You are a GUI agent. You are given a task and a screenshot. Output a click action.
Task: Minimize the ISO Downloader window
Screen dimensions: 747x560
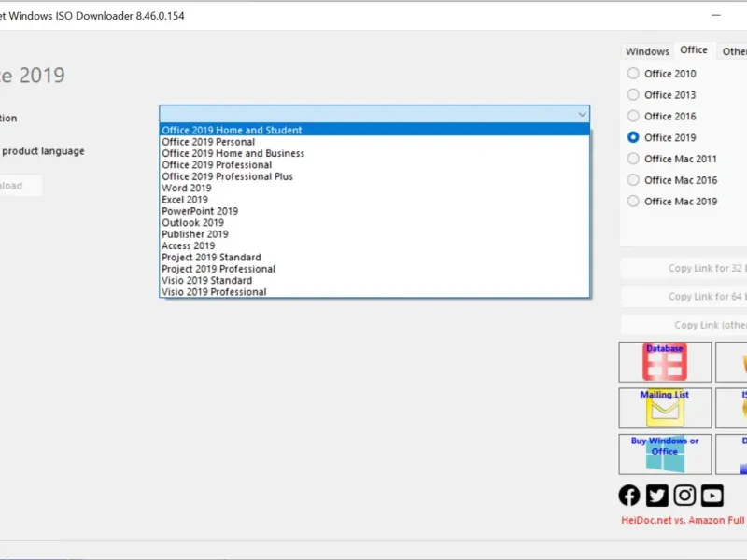(715, 15)
